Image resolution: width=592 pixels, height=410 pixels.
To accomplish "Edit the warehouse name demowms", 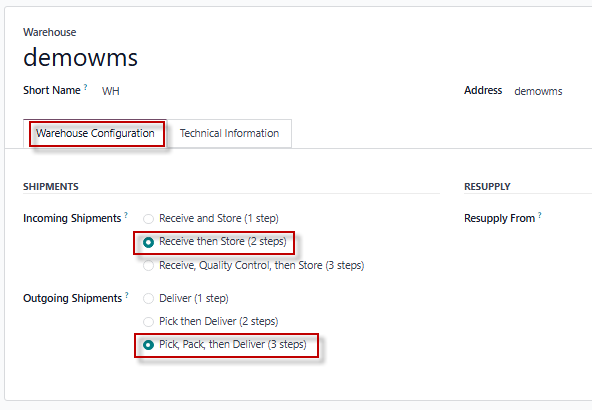I will pyautogui.click(x=80, y=58).
